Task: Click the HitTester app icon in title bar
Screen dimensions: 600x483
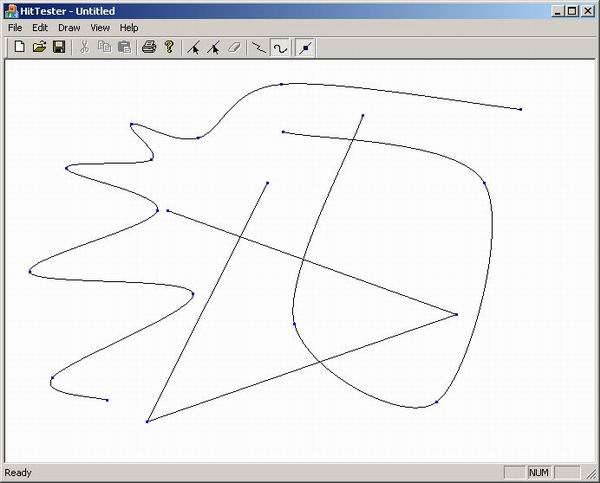Action: (x=11, y=11)
